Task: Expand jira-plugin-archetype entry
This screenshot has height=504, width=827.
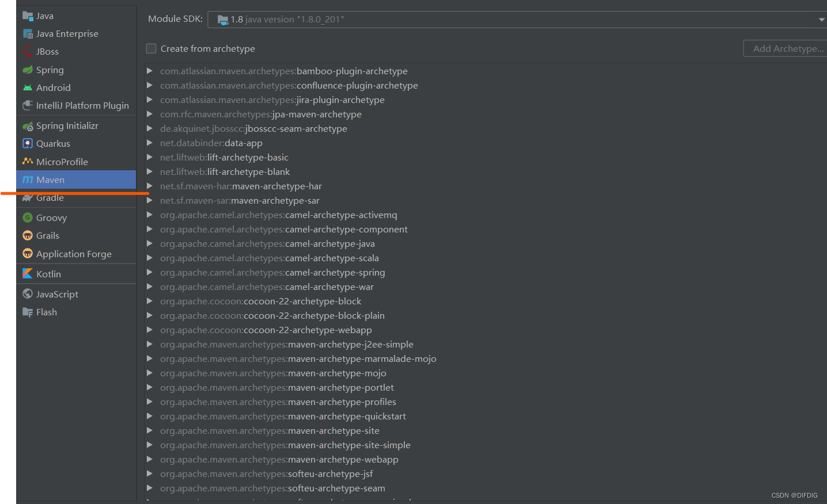Action: point(150,100)
